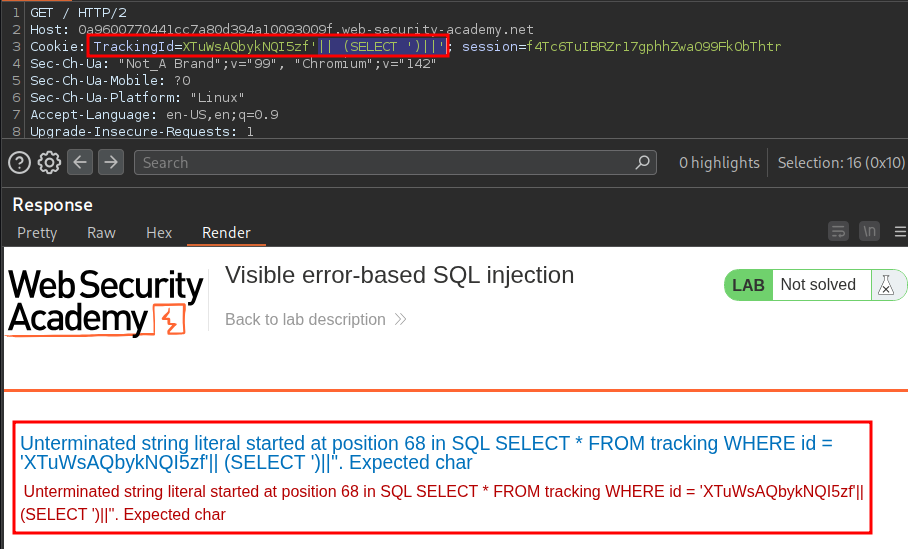This screenshot has width=908, height=549.
Task: Go to previous search match arrow
Action: 80,162
